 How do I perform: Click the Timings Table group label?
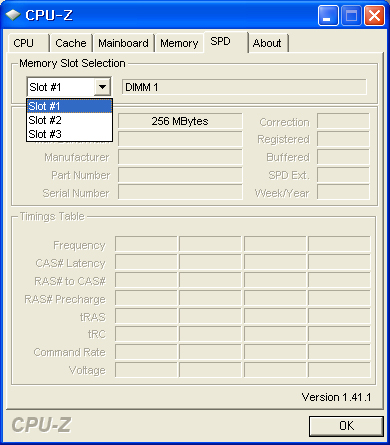(52, 216)
